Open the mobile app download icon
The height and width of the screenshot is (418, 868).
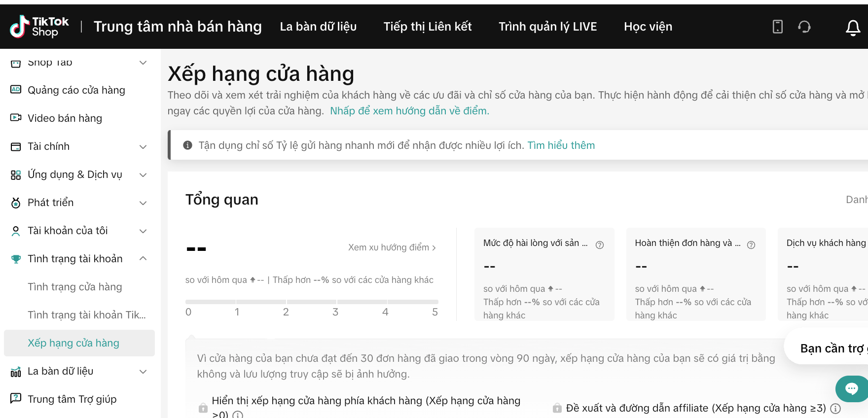coord(777,27)
